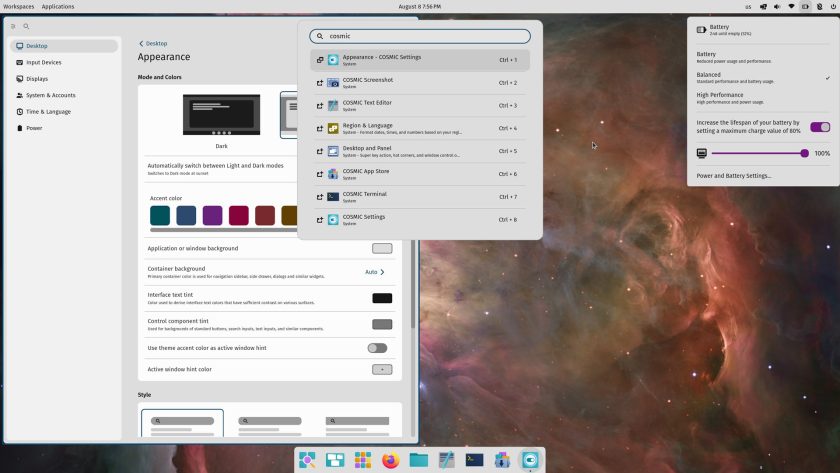Viewport: 840px width, 473px height.
Task: Open Input Devices in Settings sidebar
Action: [x=64, y=62]
